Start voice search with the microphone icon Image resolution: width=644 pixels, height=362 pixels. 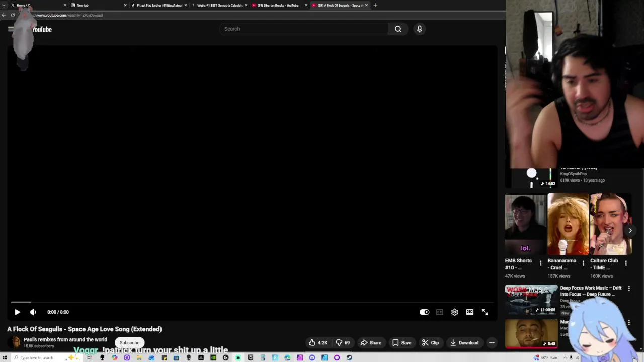point(419,29)
